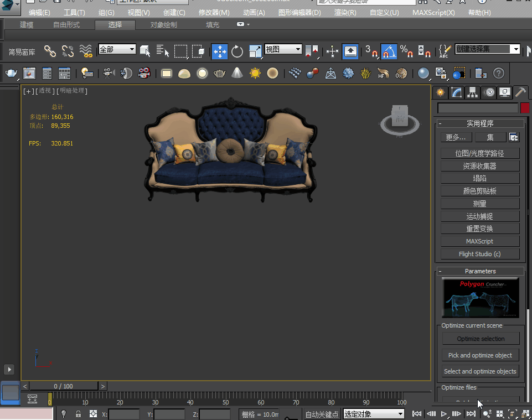Viewport: 532px width, 420px height.
Task: Click the 资源收集器 utility button
Action: (x=480, y=166)
